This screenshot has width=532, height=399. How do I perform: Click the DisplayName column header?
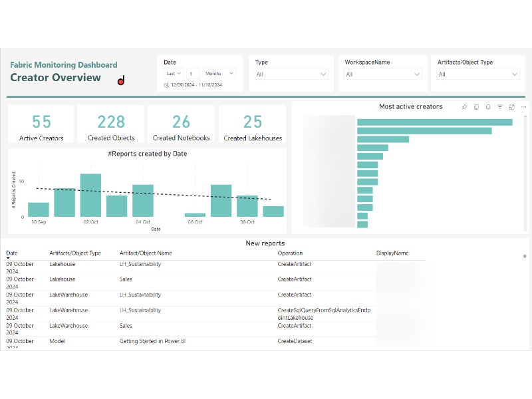[x=392, y=253]
